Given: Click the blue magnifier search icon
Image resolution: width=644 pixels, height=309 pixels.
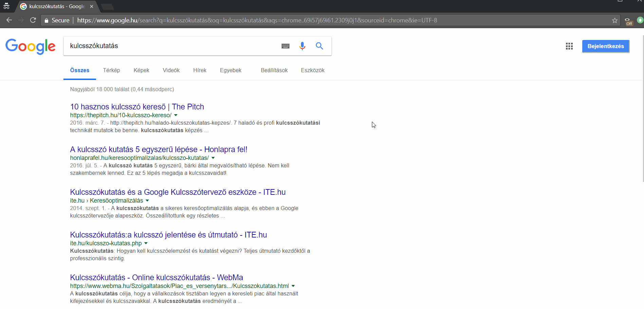Looking at the screenshot, I should click(x=319, y=46).
